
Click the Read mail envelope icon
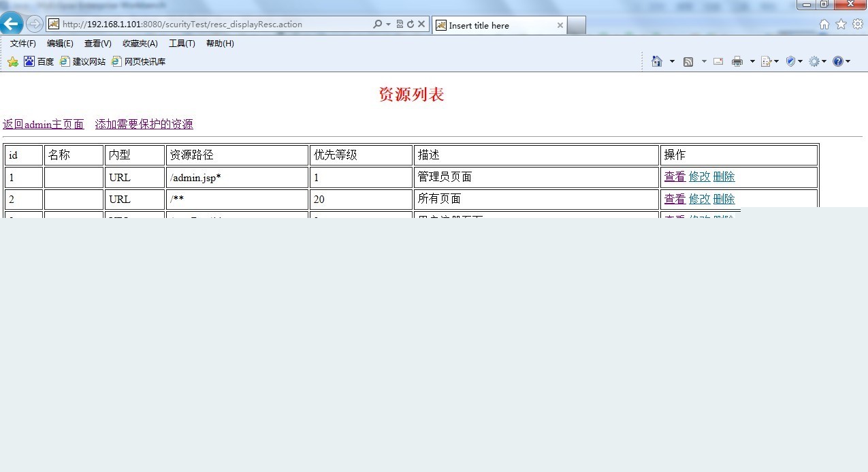click(718, 61)
